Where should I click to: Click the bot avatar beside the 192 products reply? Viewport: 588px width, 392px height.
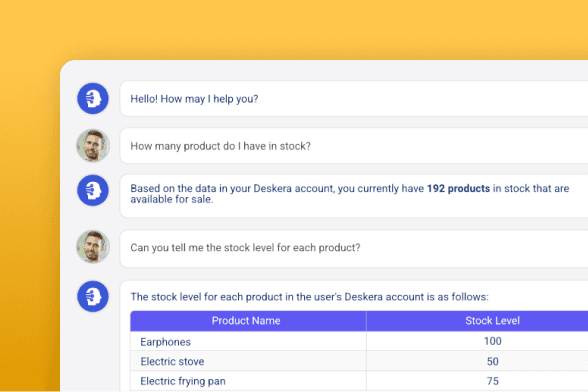[93, 191]
